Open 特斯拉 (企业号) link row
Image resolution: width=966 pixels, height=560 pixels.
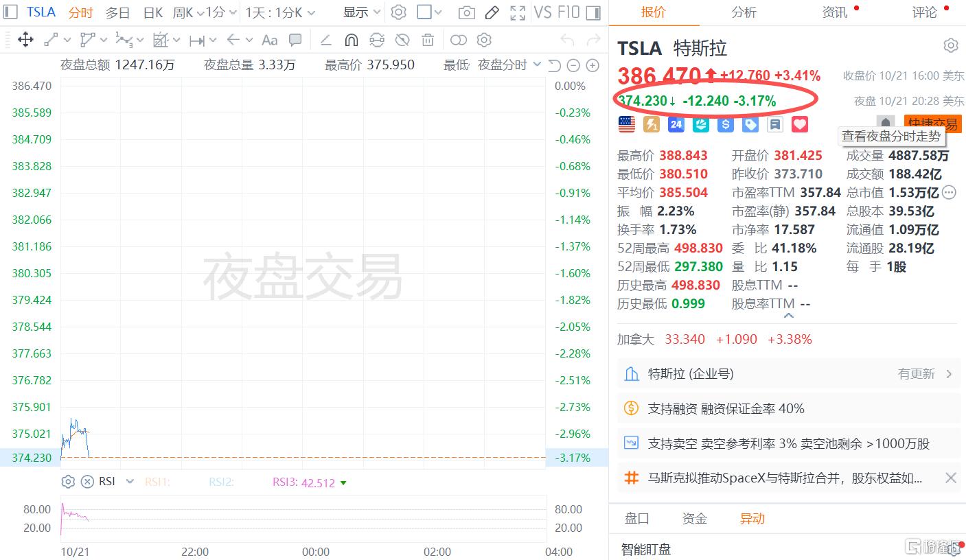pos(788,374)
